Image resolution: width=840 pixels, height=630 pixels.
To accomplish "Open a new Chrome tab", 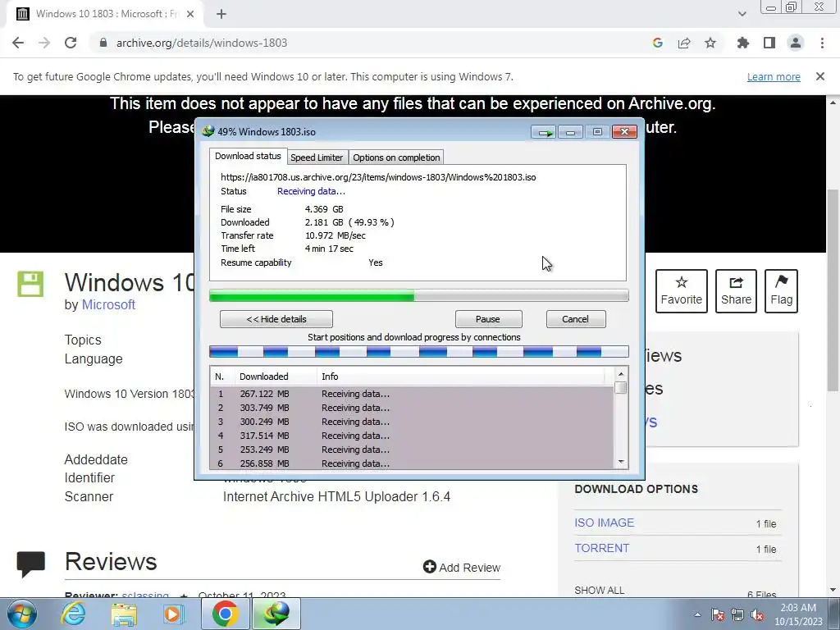I will click(x=221, y=14).
